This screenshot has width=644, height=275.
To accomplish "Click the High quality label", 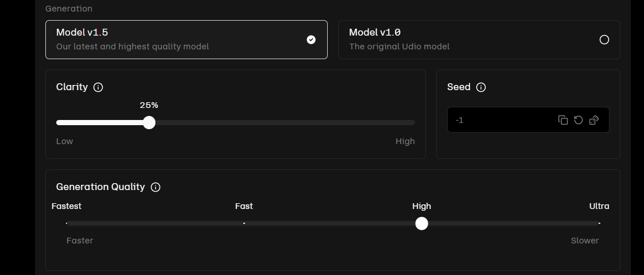I will pos(421,206).
